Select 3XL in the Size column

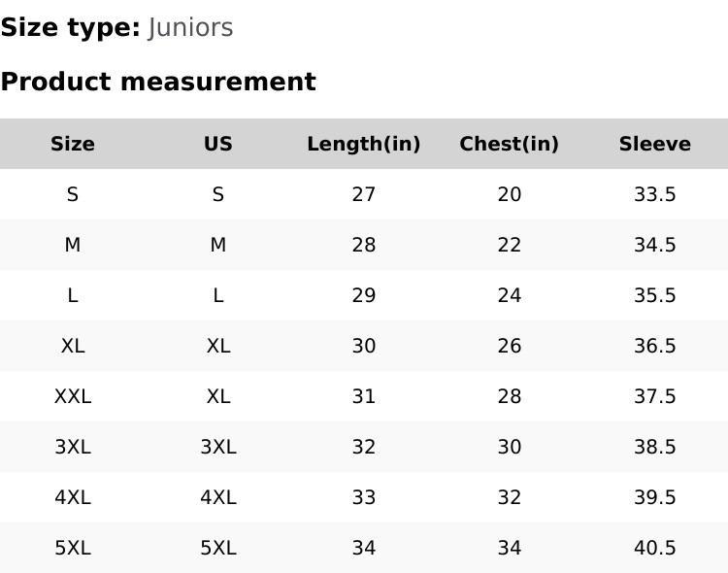pos(73,447)
